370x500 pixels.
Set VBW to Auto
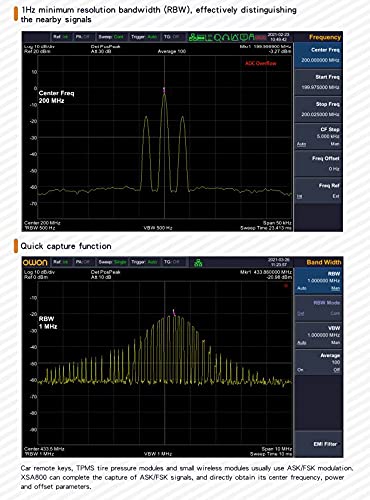301,343
